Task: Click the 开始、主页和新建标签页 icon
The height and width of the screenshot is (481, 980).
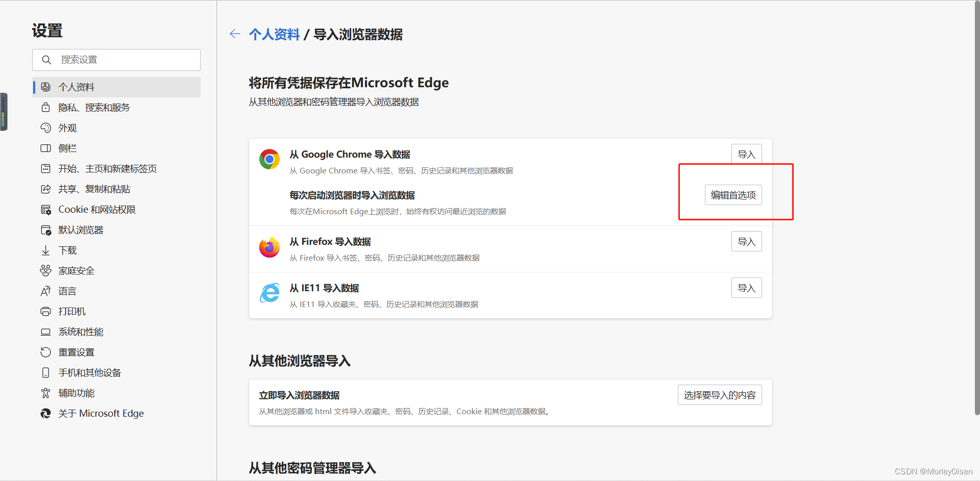Action: point(45,168)
